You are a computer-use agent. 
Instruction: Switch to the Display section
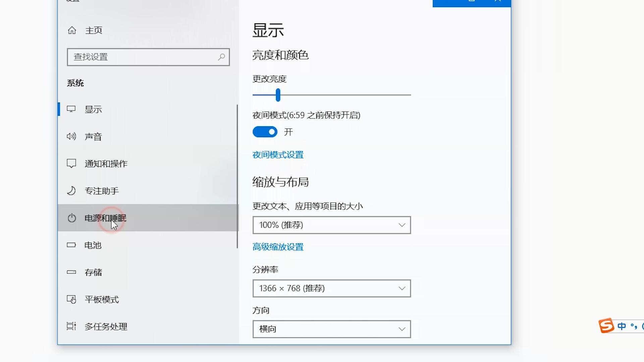coord(93,109)
